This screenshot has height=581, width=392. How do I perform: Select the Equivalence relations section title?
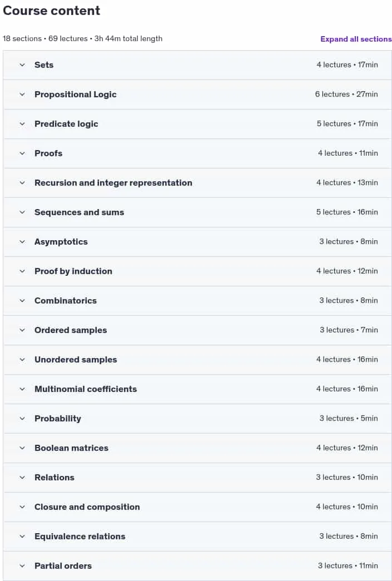tap(80, 536)
